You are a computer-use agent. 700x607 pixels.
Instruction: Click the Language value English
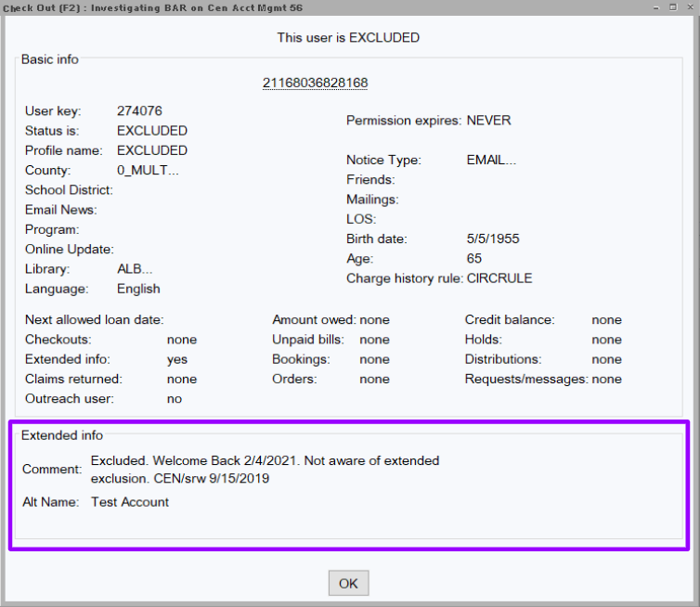(x=138, y=289)
